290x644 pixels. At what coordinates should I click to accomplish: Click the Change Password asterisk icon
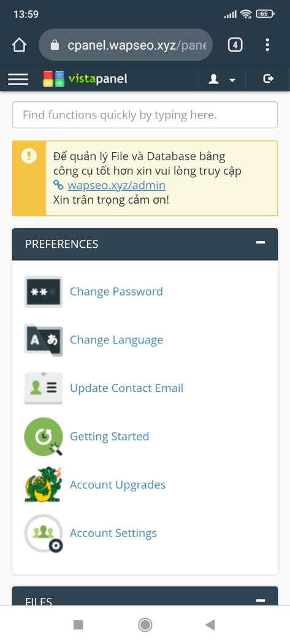[44, 291]
